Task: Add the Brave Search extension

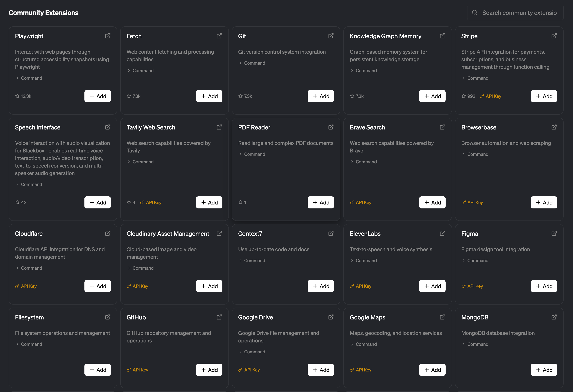Action: click(x=432, y=202)
